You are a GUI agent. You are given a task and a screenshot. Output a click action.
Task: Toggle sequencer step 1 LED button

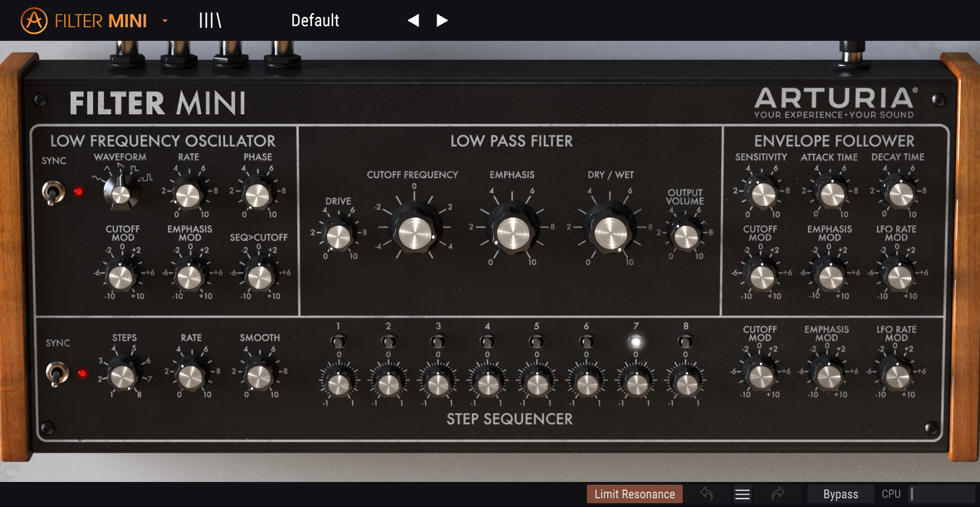338,341
